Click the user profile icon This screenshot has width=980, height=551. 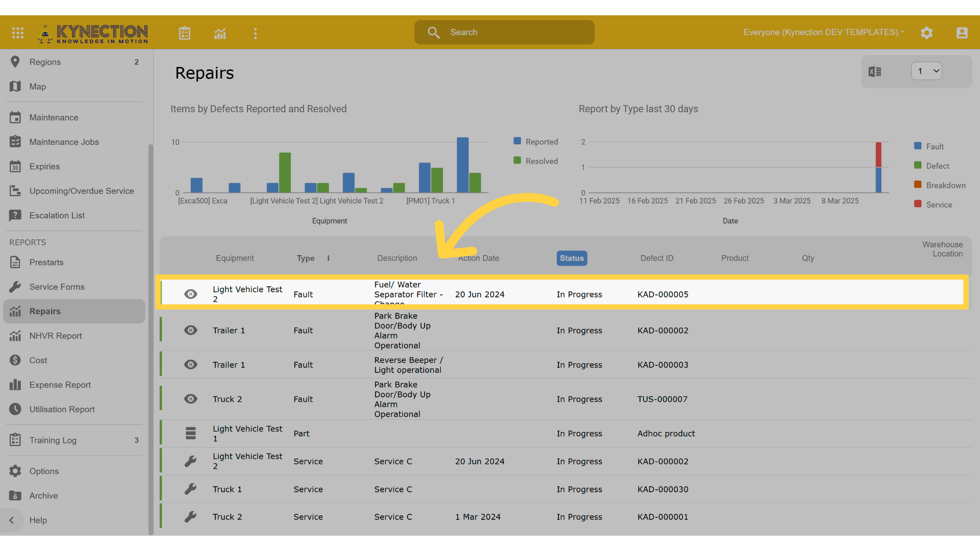click(962, 33)
